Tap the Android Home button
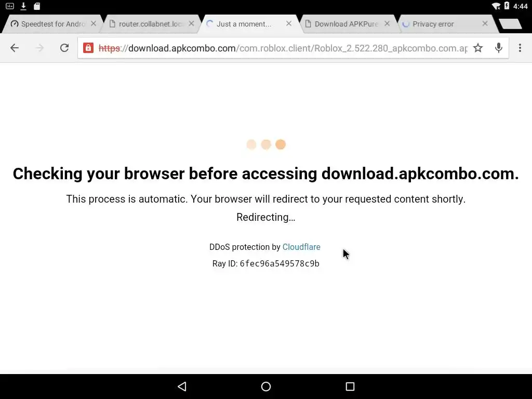This screenshot has height=399, width=532. coord(266,387)
